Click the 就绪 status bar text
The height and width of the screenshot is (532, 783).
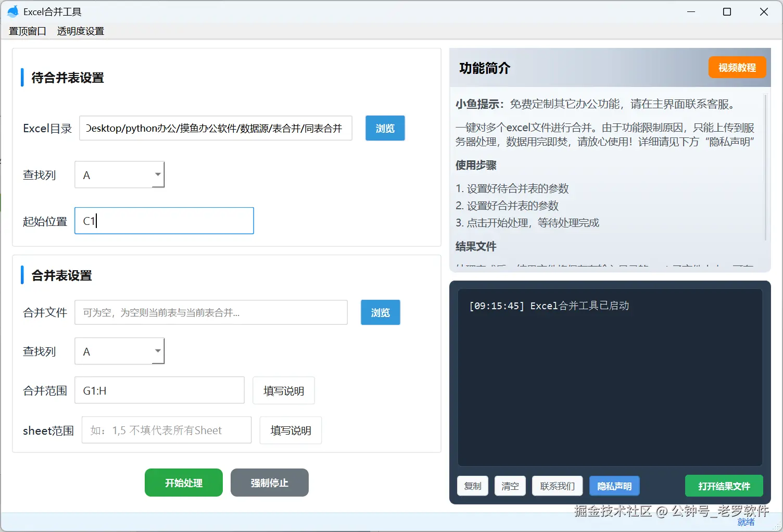(746, 522)
